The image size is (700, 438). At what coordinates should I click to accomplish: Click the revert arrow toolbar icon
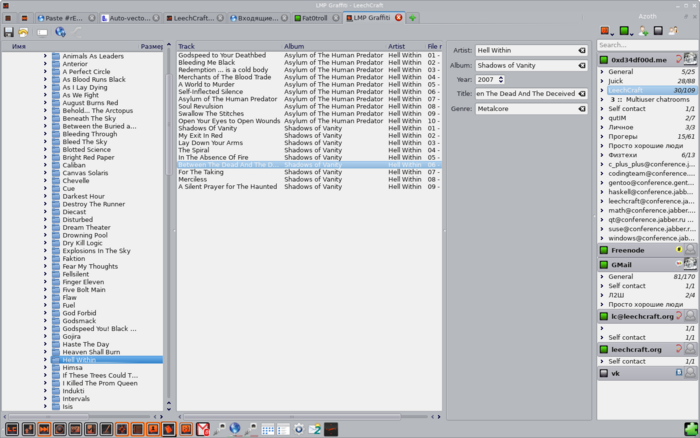[23, 32]
